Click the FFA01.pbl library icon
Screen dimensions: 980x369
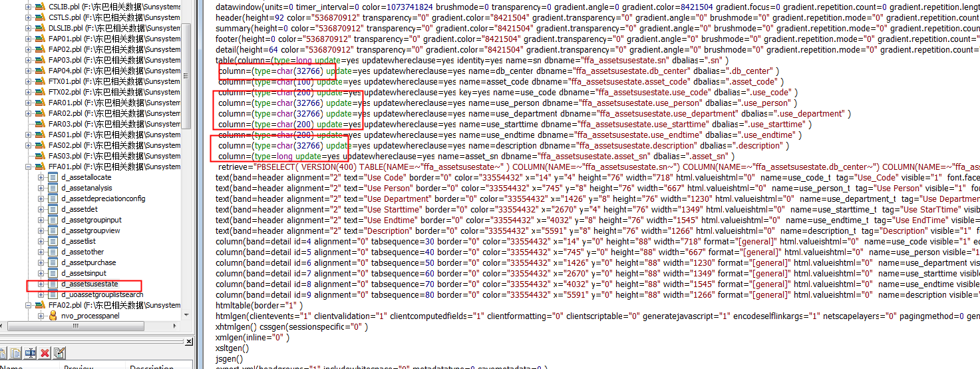(41, 166)
